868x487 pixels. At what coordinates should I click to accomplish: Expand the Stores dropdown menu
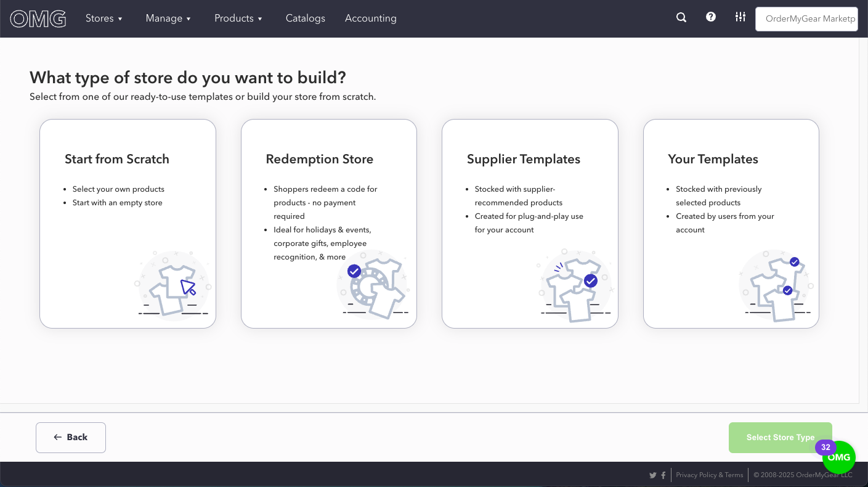(104, 18)
